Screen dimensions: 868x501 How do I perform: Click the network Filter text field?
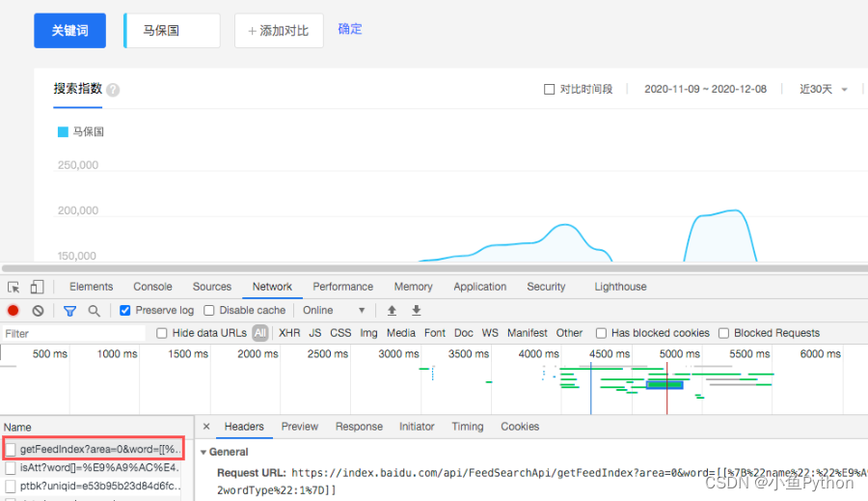coord(73,334)
